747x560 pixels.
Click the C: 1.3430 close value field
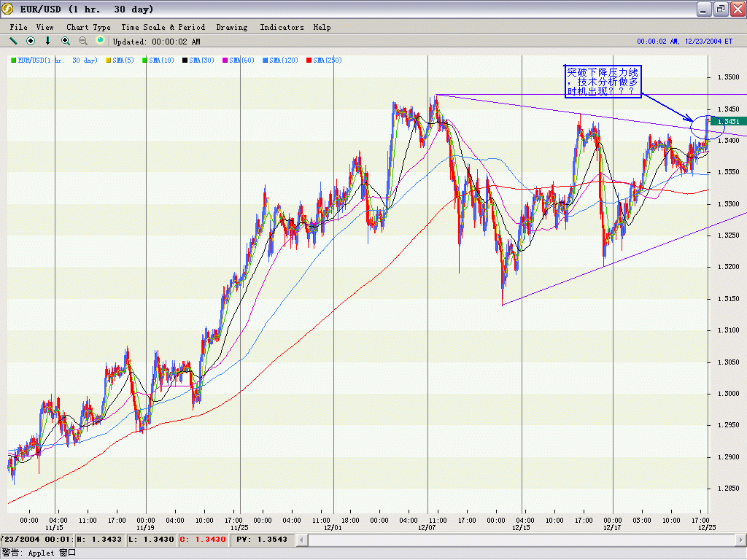pos(203,540)
